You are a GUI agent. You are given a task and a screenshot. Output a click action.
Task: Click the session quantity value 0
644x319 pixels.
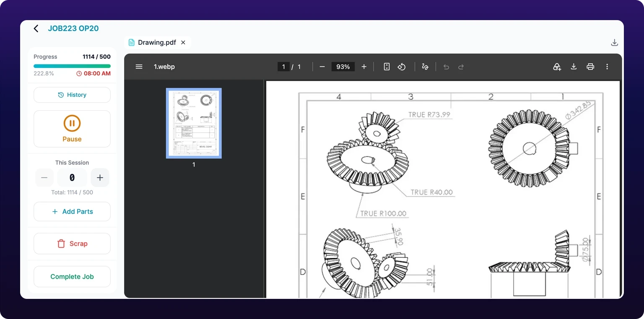coord(72,178)
